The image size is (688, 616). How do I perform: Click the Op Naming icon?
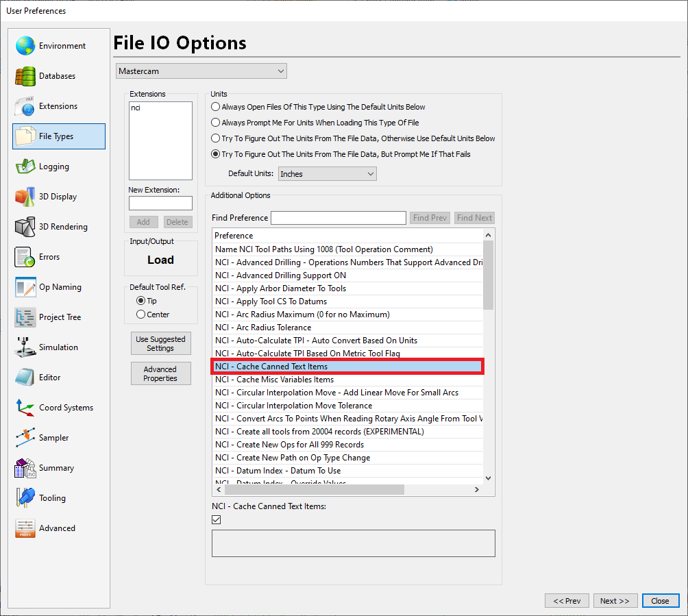click(25, 287)
